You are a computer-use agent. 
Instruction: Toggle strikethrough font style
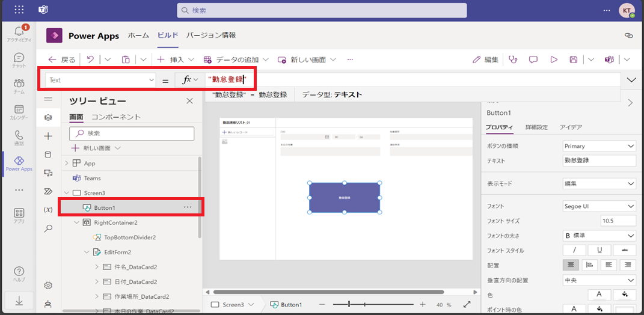625,250
